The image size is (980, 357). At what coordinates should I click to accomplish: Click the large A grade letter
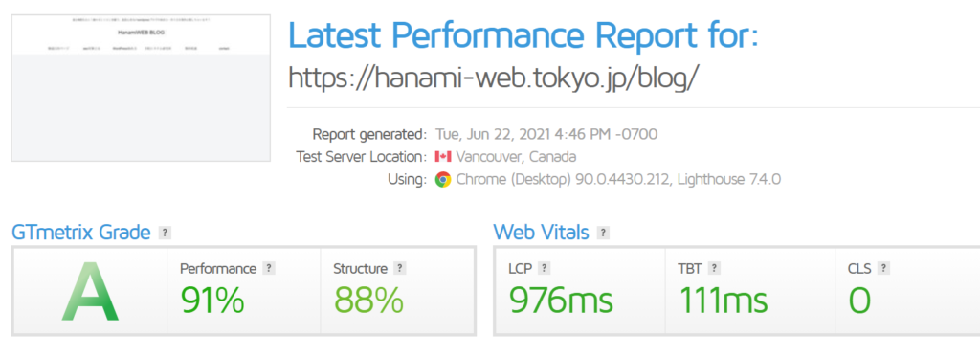[x=90, y=293]
